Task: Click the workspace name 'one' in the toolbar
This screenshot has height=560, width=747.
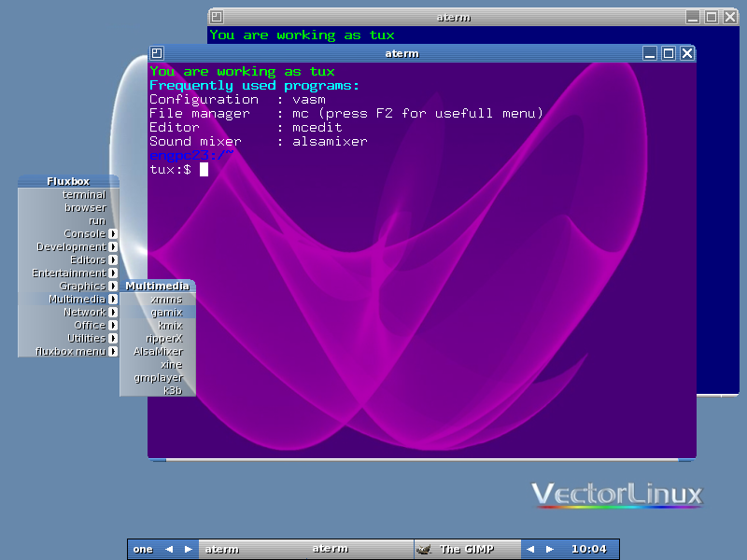Action: pyautogui.click(x=143, y=550)
